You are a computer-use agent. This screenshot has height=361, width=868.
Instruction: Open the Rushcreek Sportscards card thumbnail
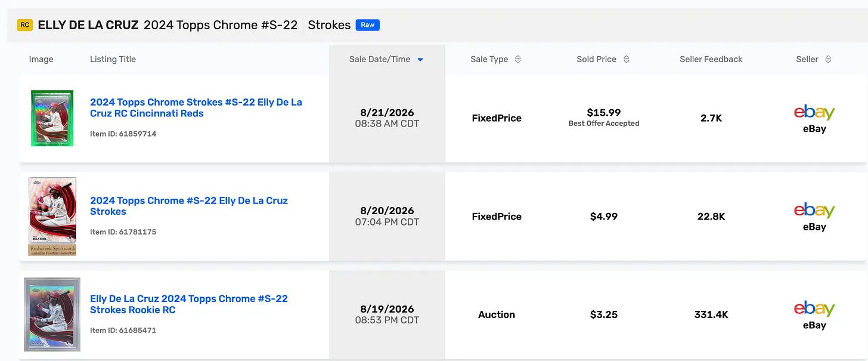(52, 217)
